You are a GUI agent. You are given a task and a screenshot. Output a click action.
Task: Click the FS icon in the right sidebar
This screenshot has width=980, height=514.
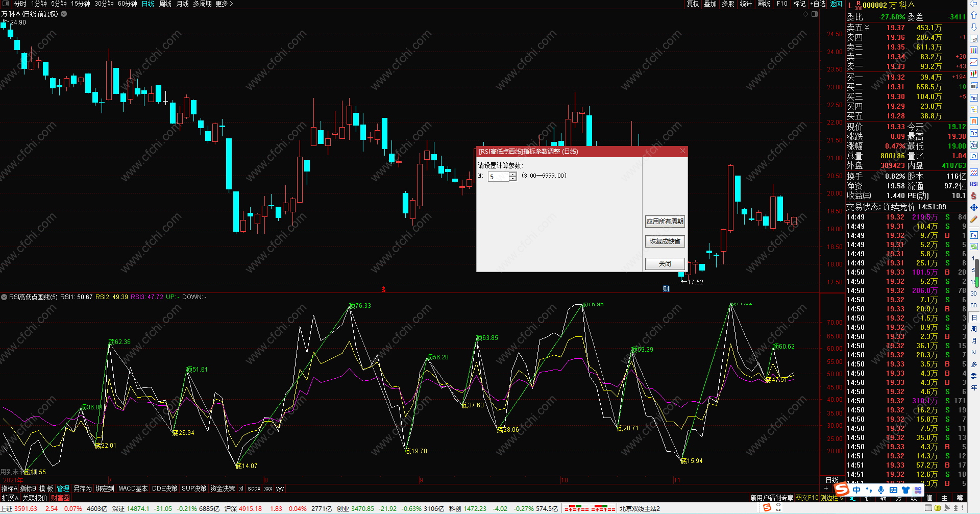pyautogui.click(x=973, y=235)
